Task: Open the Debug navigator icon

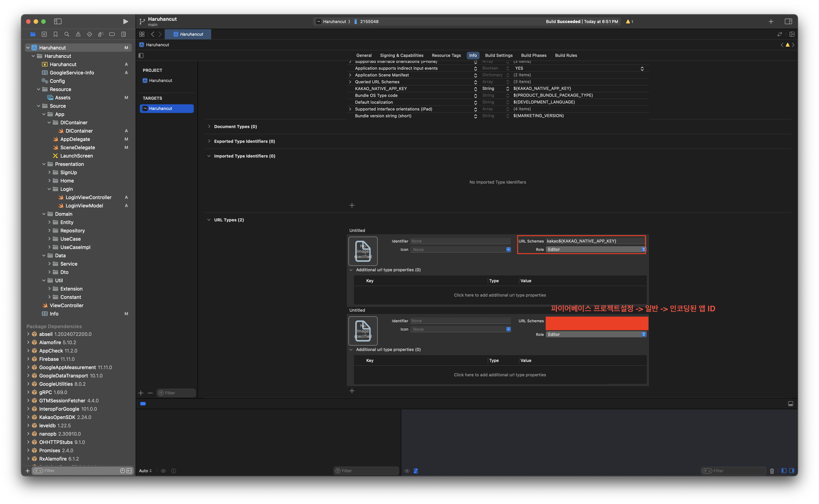Action: tap(101, 34)
